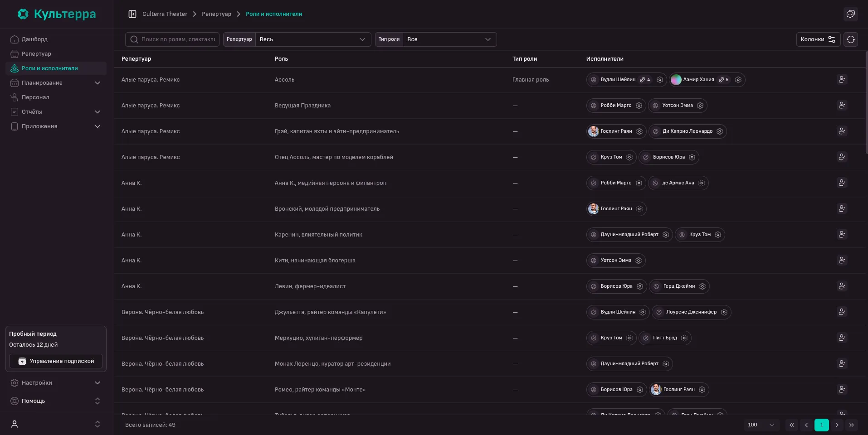Add performer to Левин row

pos(842,286)
